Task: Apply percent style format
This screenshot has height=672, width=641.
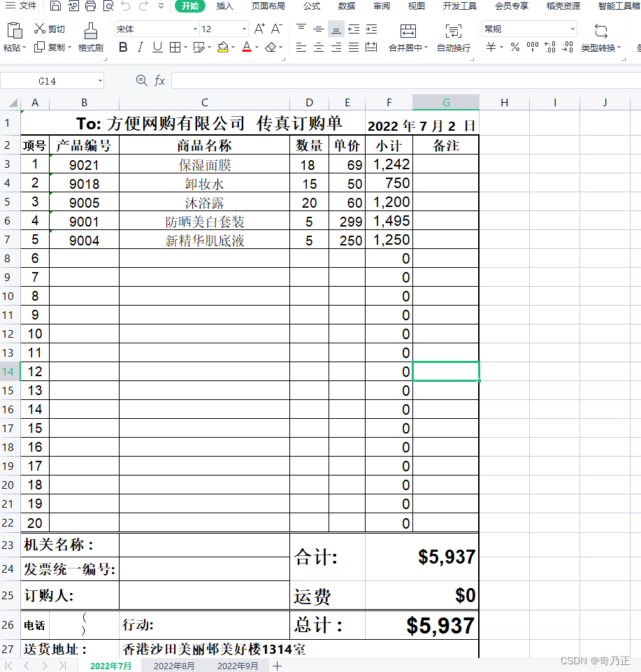Action: coord(515,47)
